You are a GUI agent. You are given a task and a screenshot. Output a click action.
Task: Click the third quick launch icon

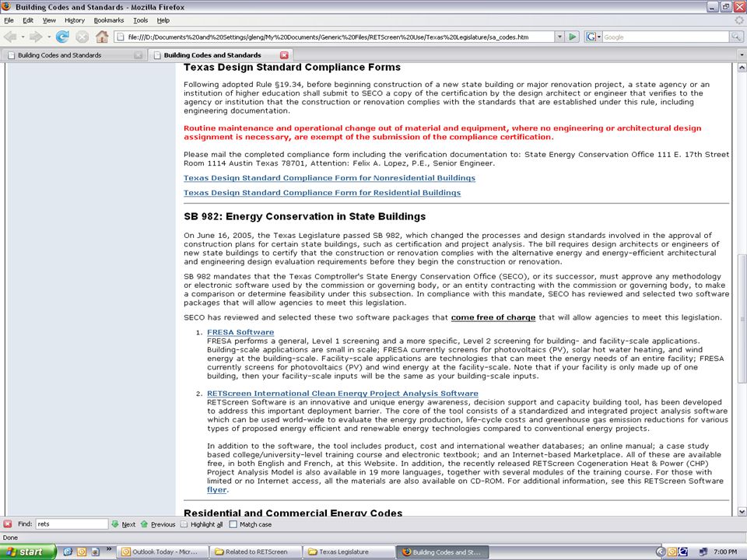(95, 551)
